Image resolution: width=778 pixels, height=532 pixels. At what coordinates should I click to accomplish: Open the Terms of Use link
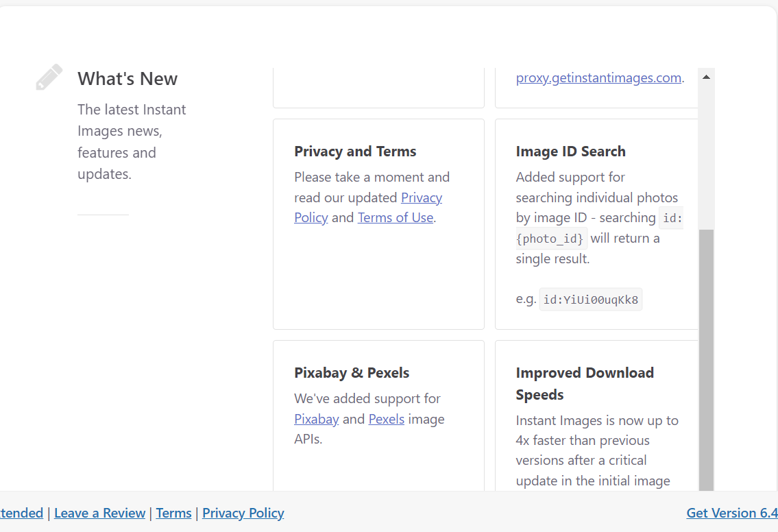point(396,217)
